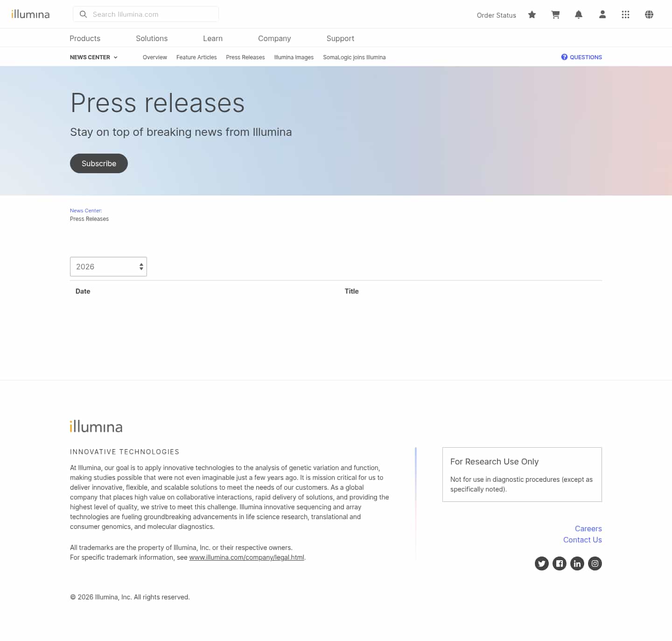Click the INNOVATIVE TECHNOLOGIES heading
Screen dimensions: 672x641
pos(125,452)
